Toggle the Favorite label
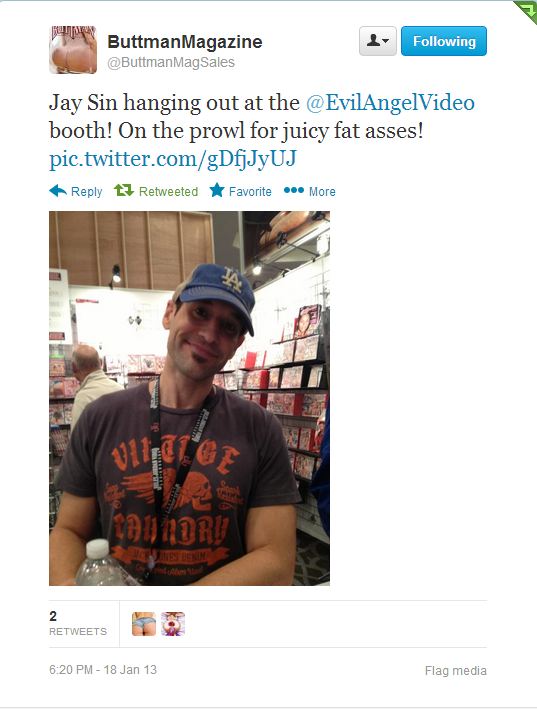This screenshot has width=537, height=709. point(250,192)
